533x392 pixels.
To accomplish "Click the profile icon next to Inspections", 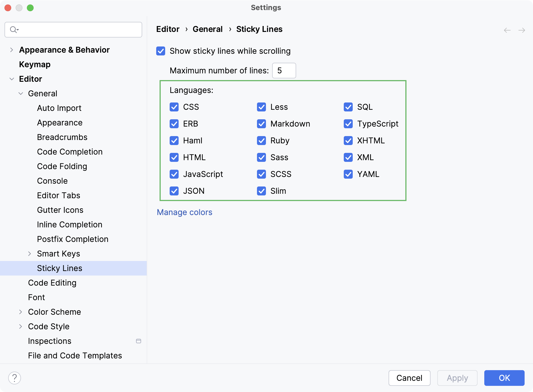I will tap(139, 341).
